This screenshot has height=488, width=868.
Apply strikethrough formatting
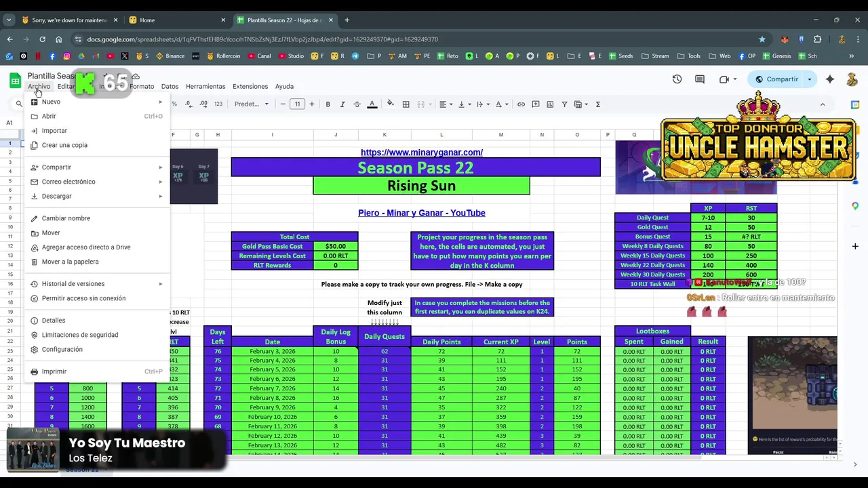pyautogui.click(x=357, y=104)
